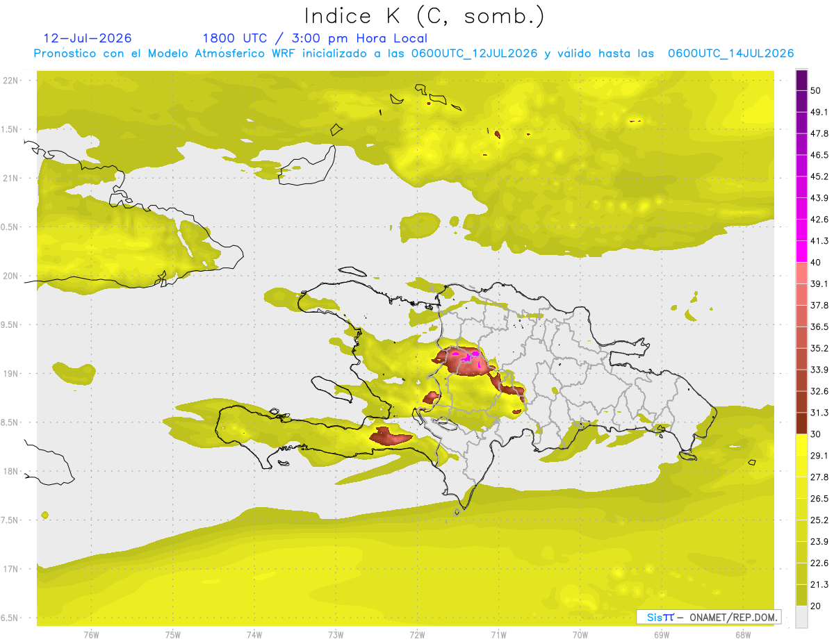Image resolution: width=834 pixels, height=644 pixels.
Task: Pick the dark brown swatch between 30 and 31.3
Action: (802, 423)
